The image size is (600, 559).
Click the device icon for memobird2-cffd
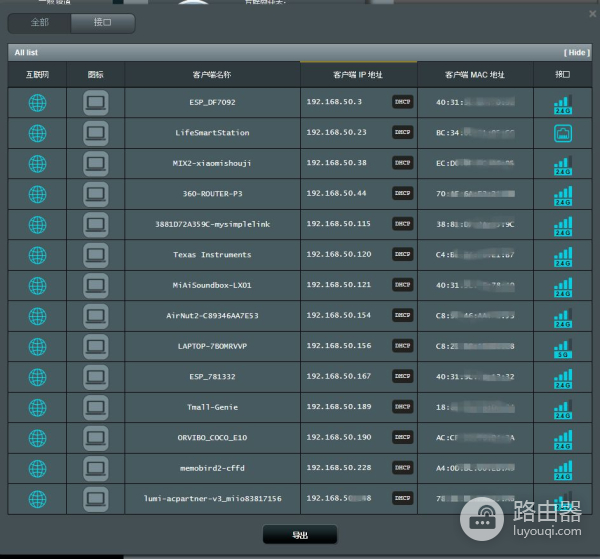[95, 468]
